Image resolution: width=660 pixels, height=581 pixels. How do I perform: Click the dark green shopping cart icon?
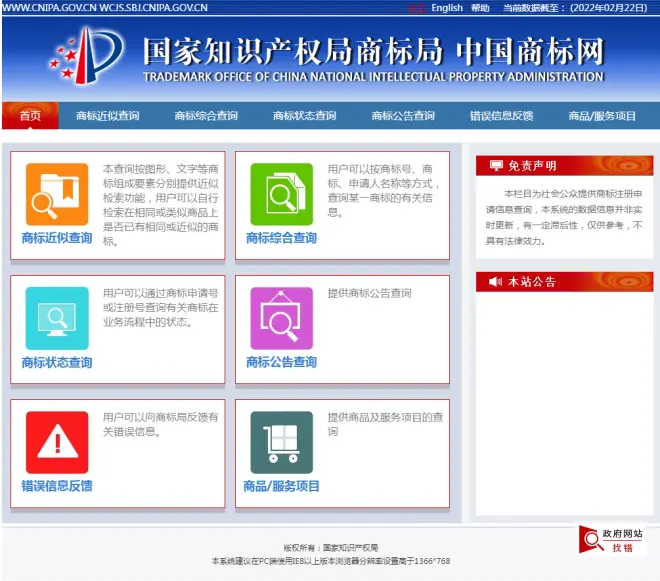pos(282,442)
